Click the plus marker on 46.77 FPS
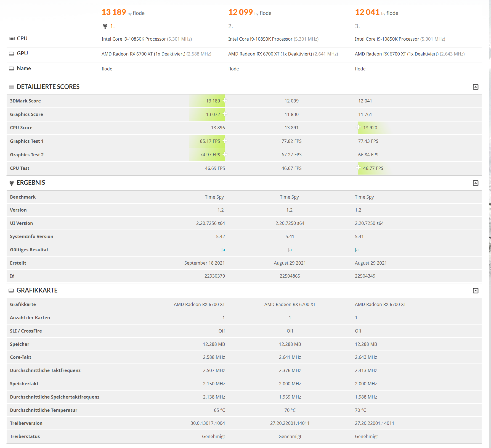 tap(358, 167)
